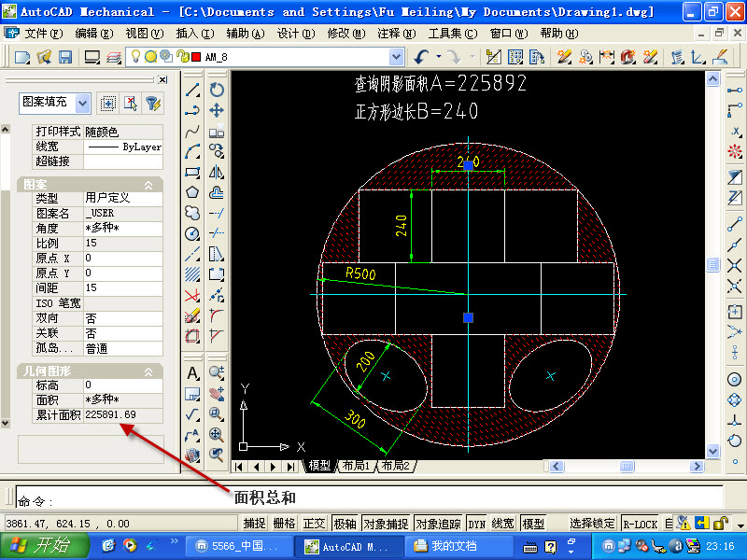Click the 比例 value field 15

pos(123,243)
